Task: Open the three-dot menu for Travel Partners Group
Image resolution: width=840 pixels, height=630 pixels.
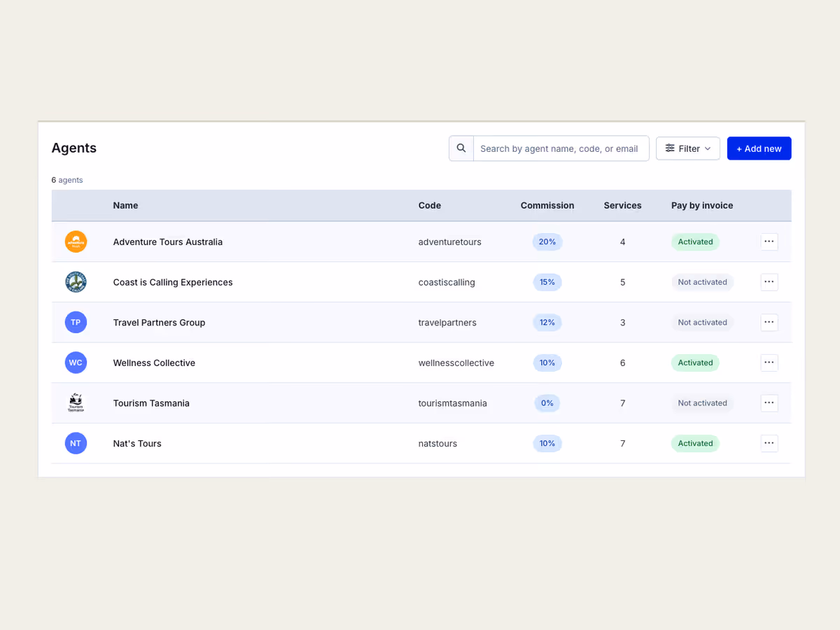Action: (769, 322)
